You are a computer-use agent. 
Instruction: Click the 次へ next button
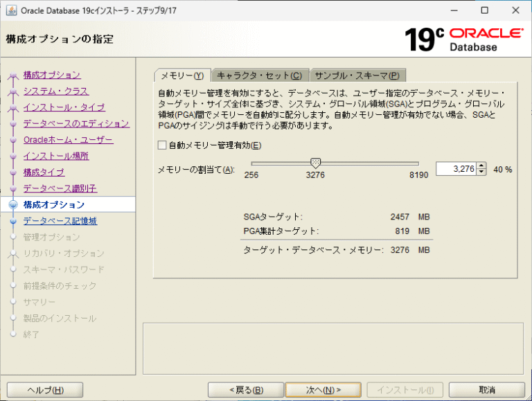point(323,390)
